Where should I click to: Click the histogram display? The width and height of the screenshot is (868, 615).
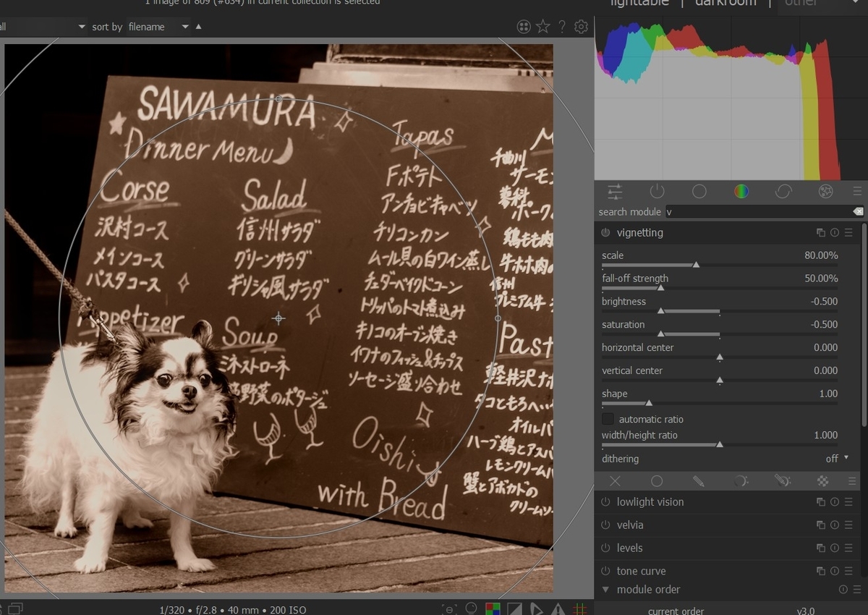pyautogui.click(x=731, y=98)
